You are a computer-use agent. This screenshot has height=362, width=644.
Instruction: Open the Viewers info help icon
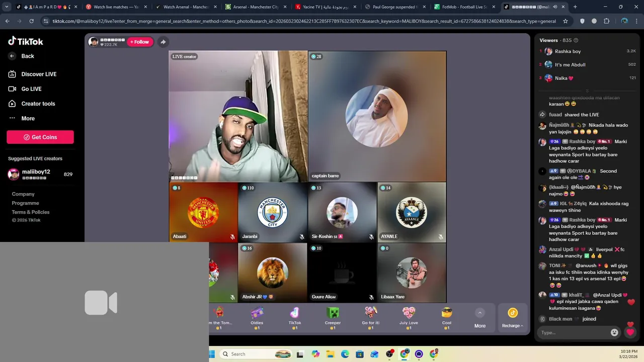[576, 40]
